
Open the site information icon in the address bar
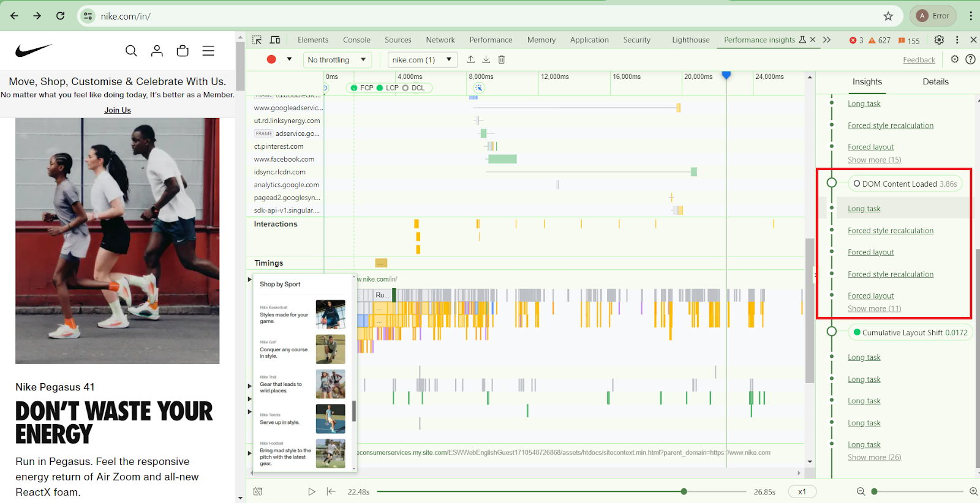tap(88, 16)
